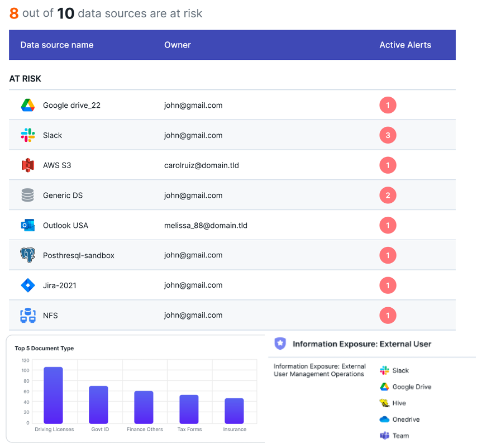Select the Jira-2021 diamond icon
477x448 pixels.
click(x=28, y=285)
